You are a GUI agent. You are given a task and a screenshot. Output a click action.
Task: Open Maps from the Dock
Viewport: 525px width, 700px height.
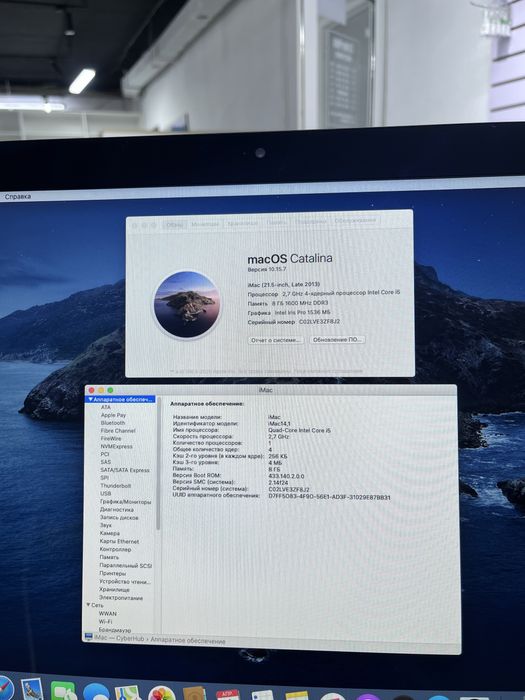pos(128,693)
